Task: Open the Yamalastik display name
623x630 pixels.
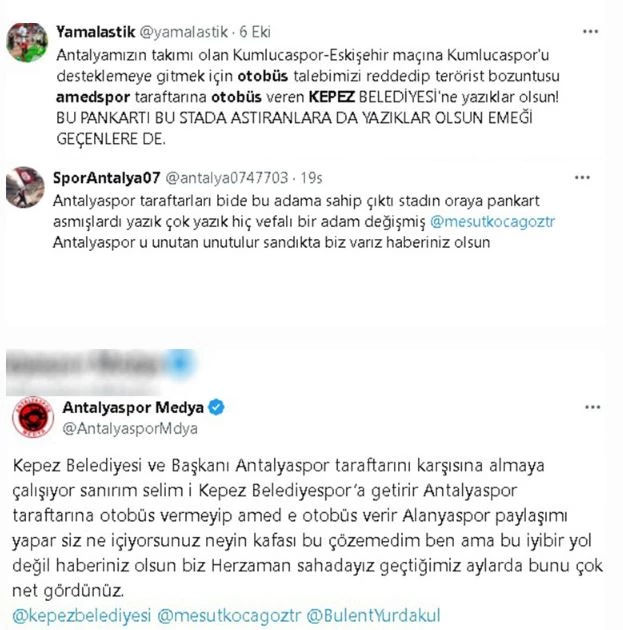Action: [96, 32]
